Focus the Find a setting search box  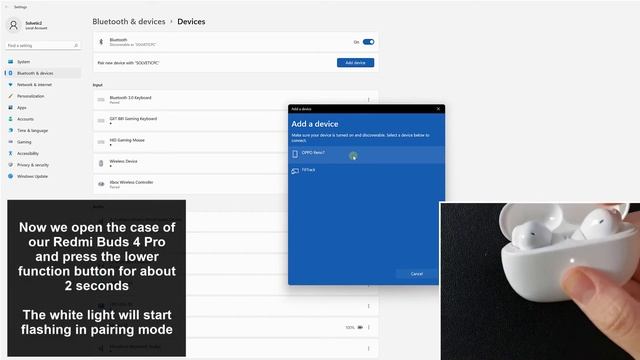(43, 45)
